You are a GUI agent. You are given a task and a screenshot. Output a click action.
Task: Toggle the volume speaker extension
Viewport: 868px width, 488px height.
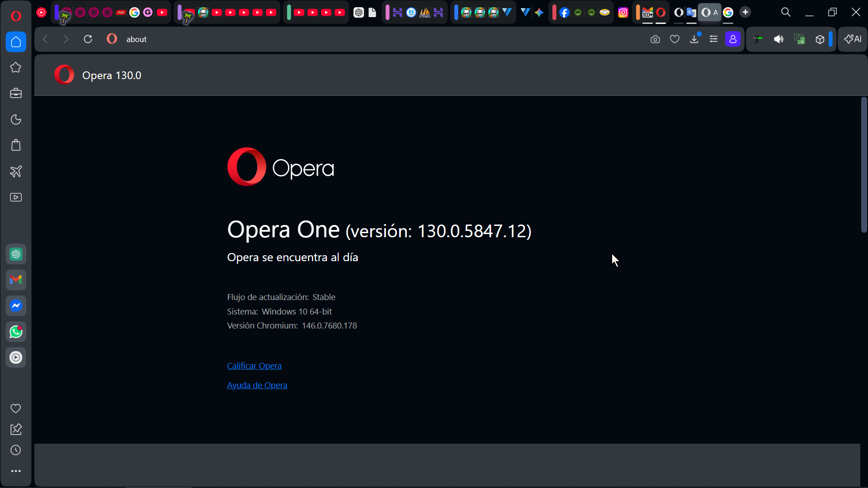pos(778,39)
